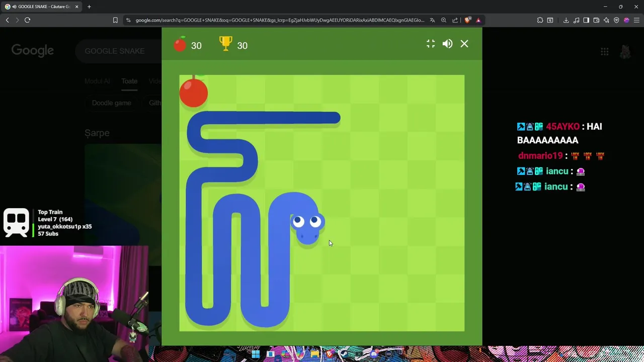Screen dimensions: 644x362
Task: Click the apple score icon
Action: click(x=180, y=44)
